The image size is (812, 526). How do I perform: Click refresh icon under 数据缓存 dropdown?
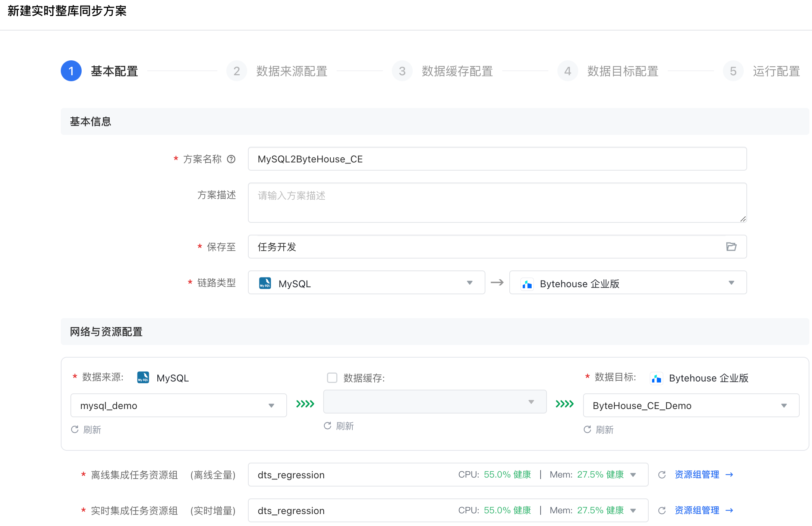click(x=328, y=426)
